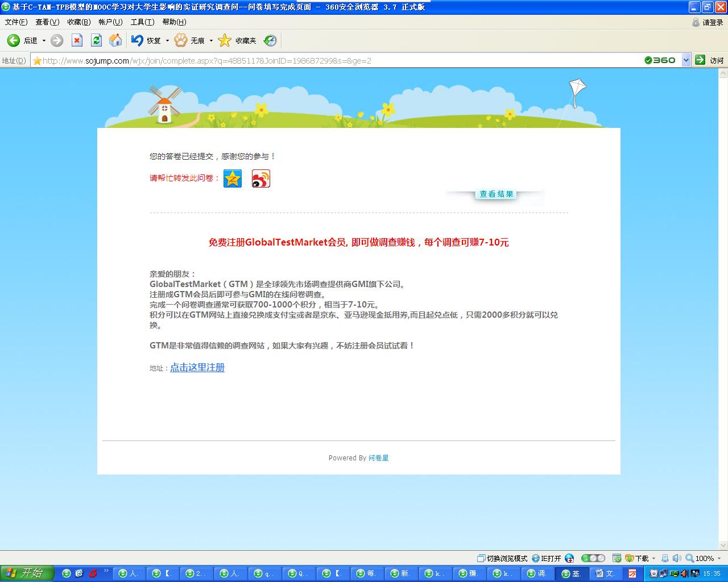728x582 pixels.
Task: Refresh the page with the green arrows icon
Action: click(96, 40)
